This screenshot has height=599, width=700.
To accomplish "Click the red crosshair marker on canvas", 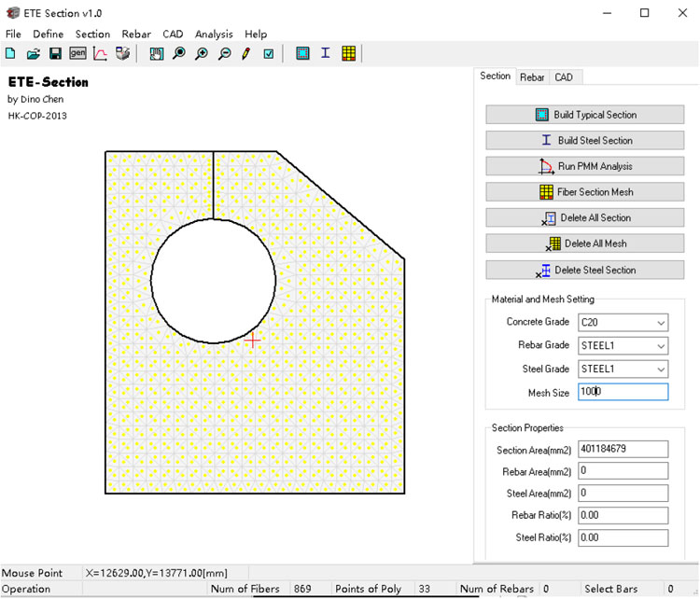I will point(252,341).
